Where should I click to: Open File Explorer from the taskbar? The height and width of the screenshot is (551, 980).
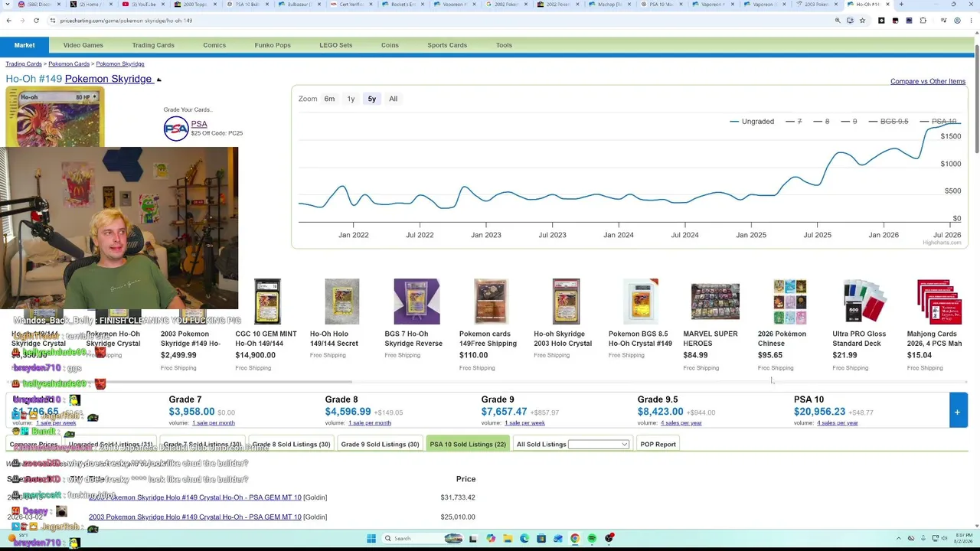tap(508, 539)
